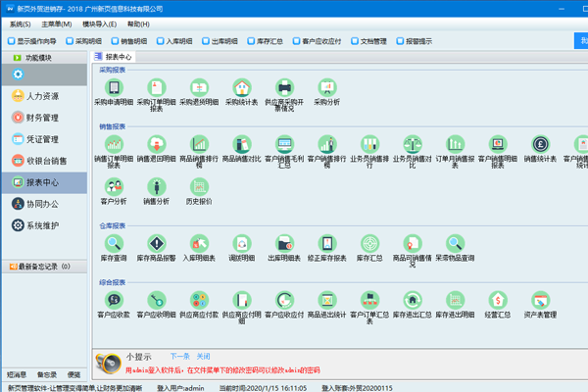
Task: Open the 客户分析 report icon
Action: (114, 187)
